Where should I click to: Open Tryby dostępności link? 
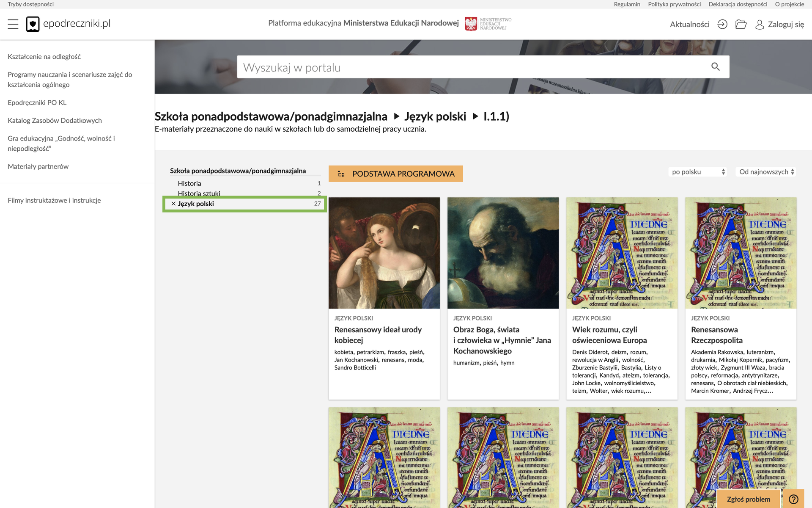pyautogui.click(x=30, y=4)
